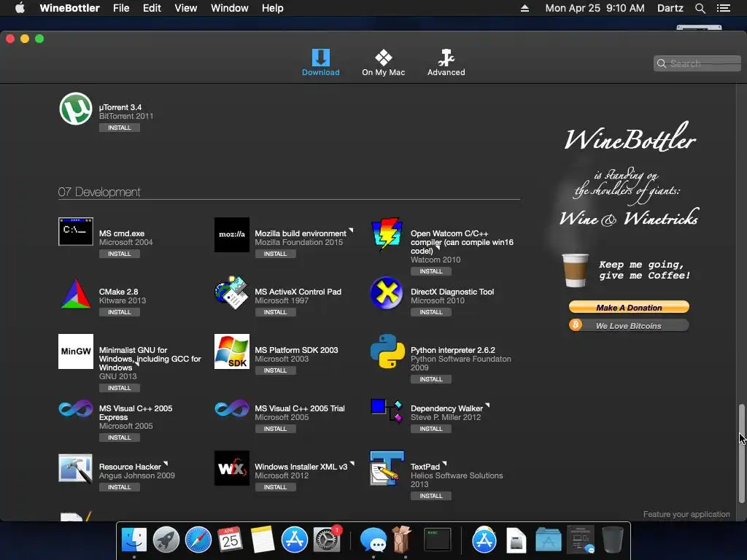The height and width of the screenshot is (560, 747).
Task: Open the Apple menu
Action: tap(20, 8)
